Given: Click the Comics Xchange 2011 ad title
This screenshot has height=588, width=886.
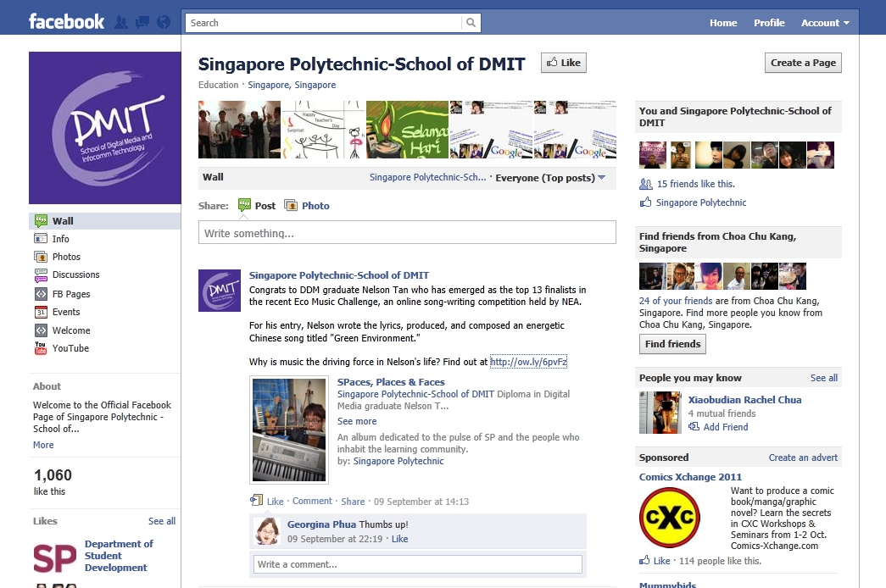Looking at the screenshot, I should coord(690,477).
